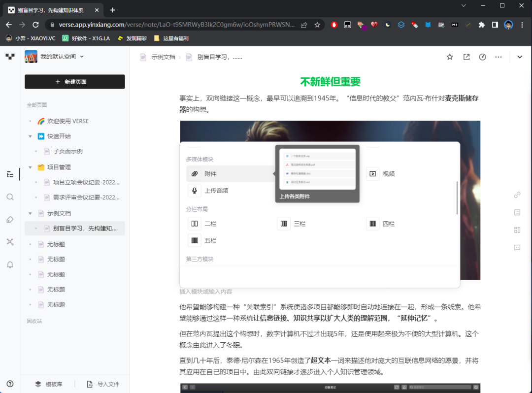Screen dimensions: 532x393
Task: Click the share/export icon beside the star
Action: click(x=466, y=57)
